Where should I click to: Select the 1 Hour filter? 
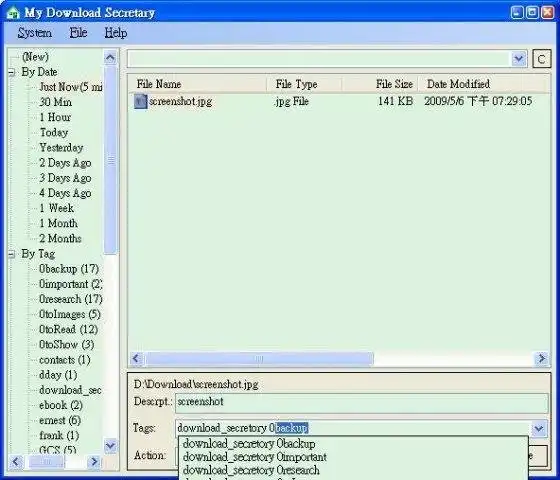click(55, 117)
